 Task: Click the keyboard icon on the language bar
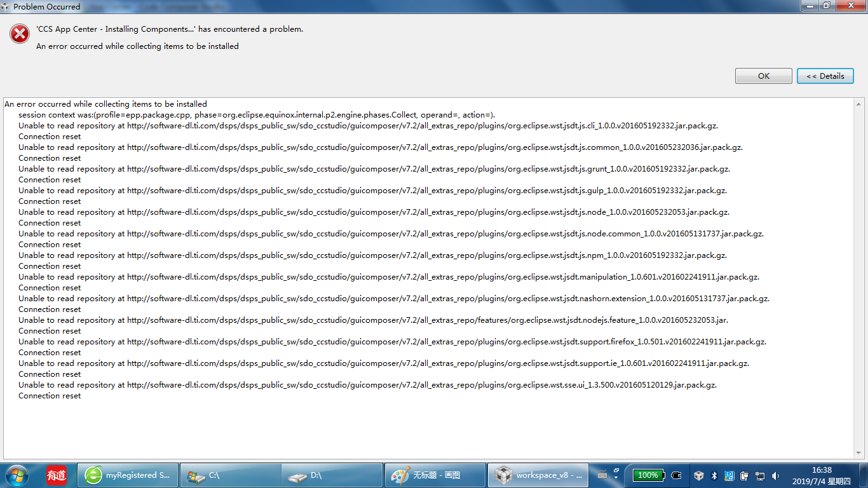point(602,475)
